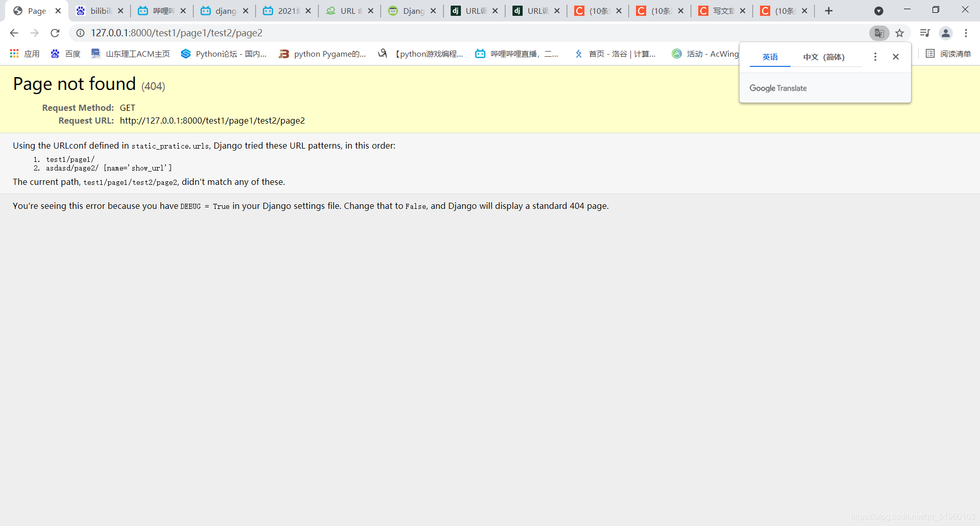Open Chrome's three-dot main menu
This screenshot has width=980, height=526.
[966, 33]
